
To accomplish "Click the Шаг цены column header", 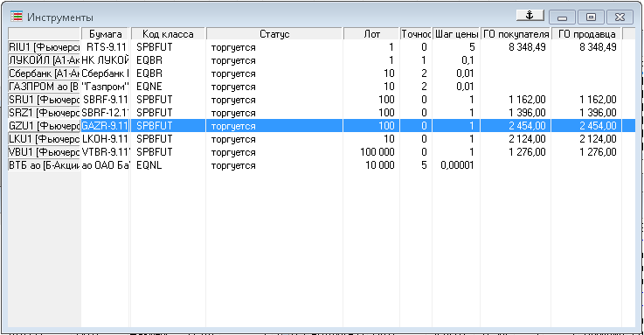I will click(456, 34).
